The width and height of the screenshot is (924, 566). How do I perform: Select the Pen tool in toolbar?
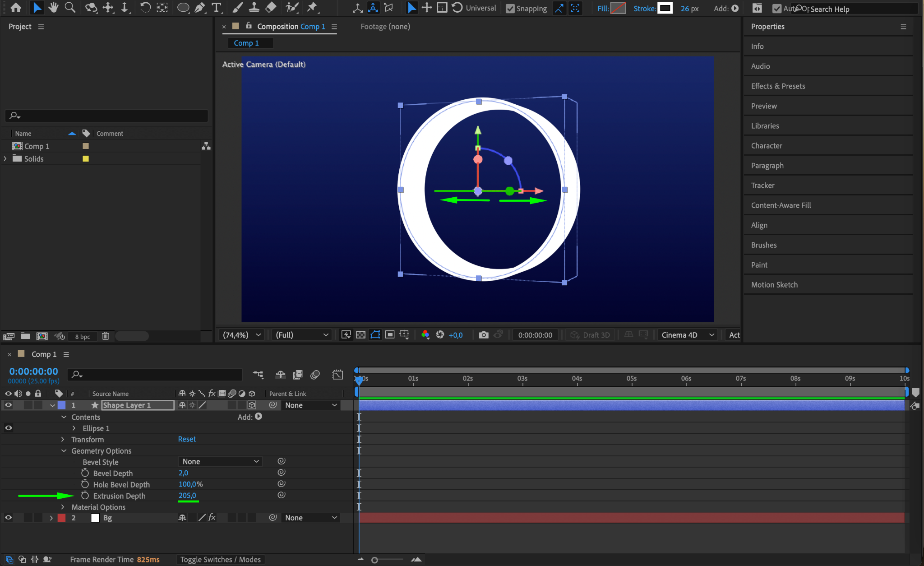[x=199, y=8]
